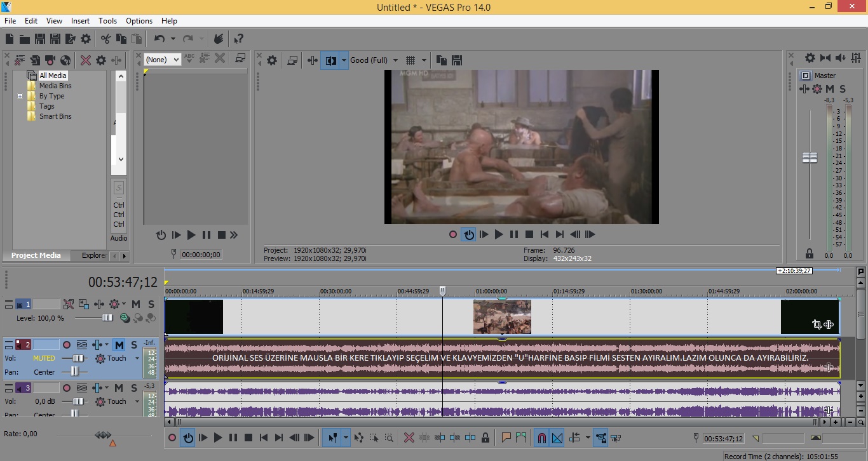
Task: Open the Edit menu
Action: click(x=31, y=21)
